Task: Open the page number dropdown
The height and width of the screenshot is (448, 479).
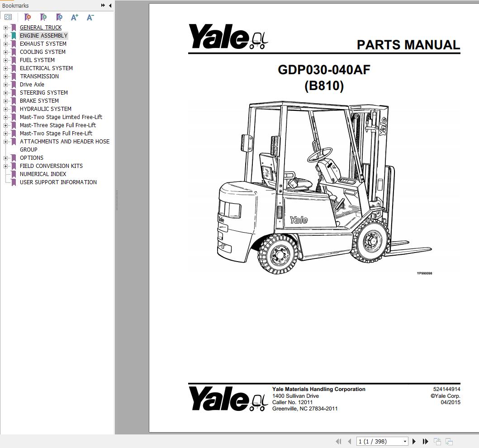Action: [405, 441]
